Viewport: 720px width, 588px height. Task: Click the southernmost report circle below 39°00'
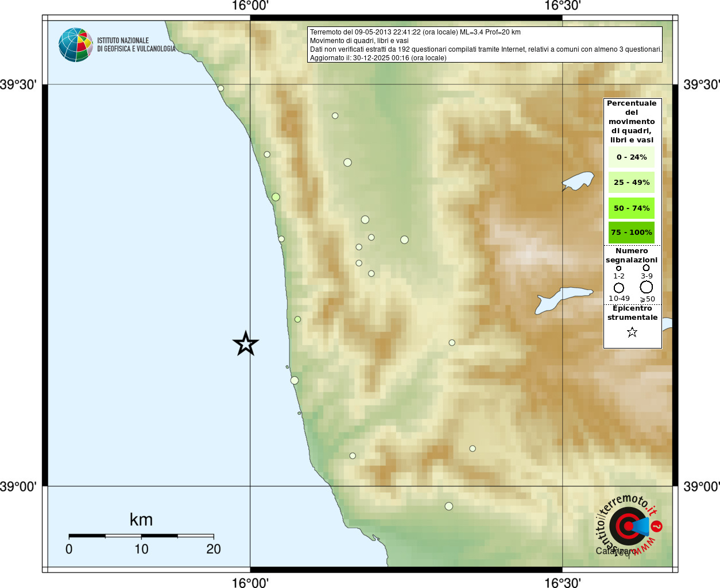coord(449,506)
